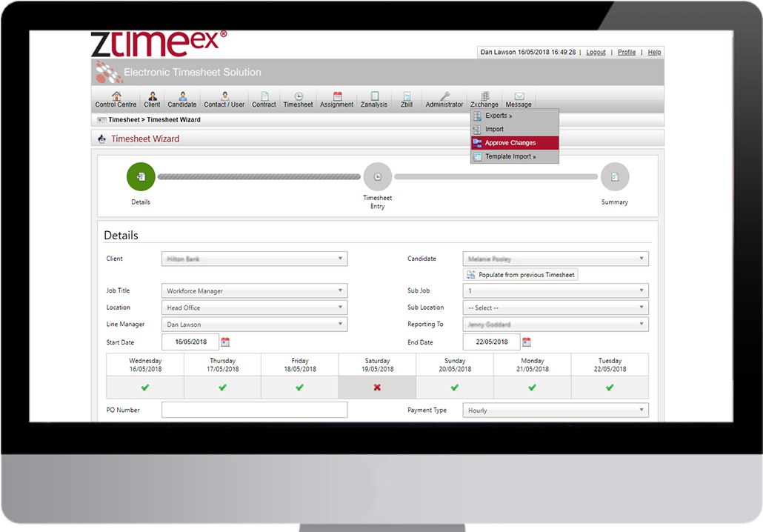Click the Zanalysis toolbar icon
This screenshot has width=763, height=532.
click(374, 96)
